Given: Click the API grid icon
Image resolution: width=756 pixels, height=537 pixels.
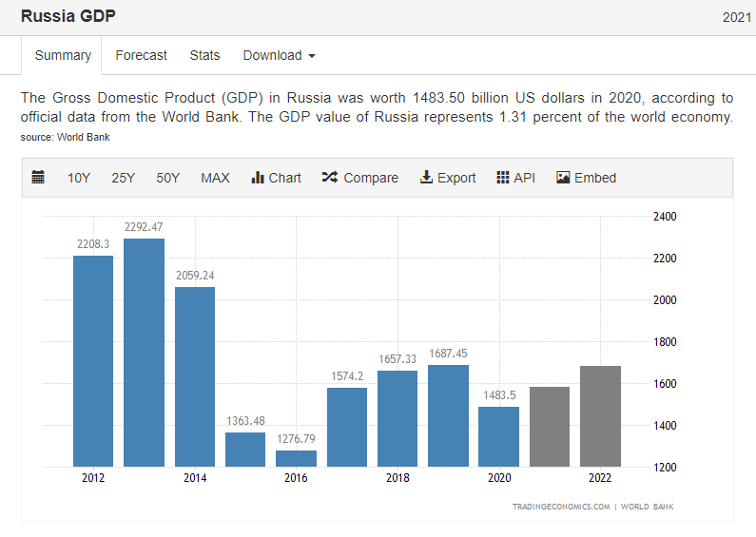Looking at the screenshot, I should (503, 178).
